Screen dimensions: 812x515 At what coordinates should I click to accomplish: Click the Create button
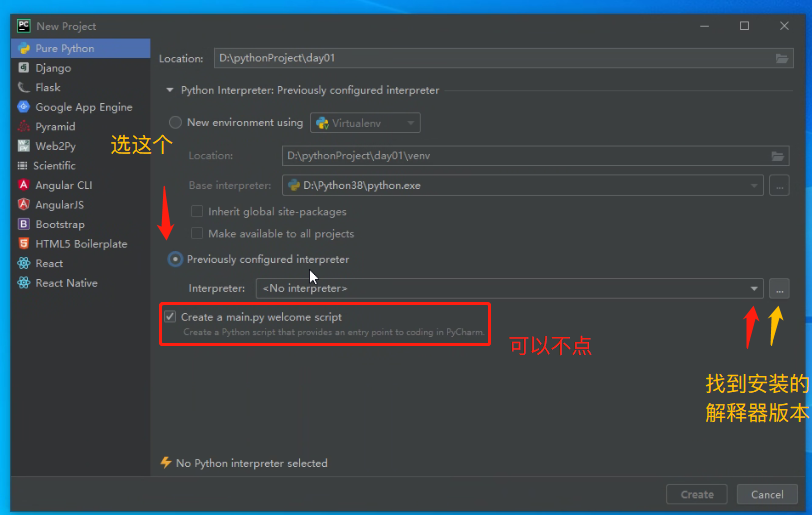pos(697,494)
